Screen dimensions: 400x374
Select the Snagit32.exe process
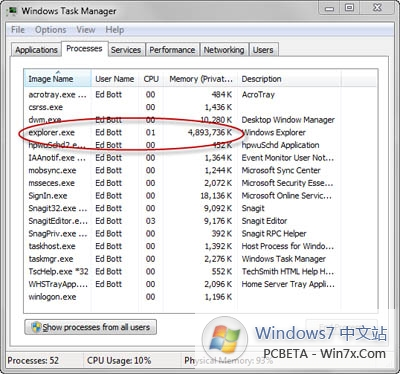click(200, 209)
